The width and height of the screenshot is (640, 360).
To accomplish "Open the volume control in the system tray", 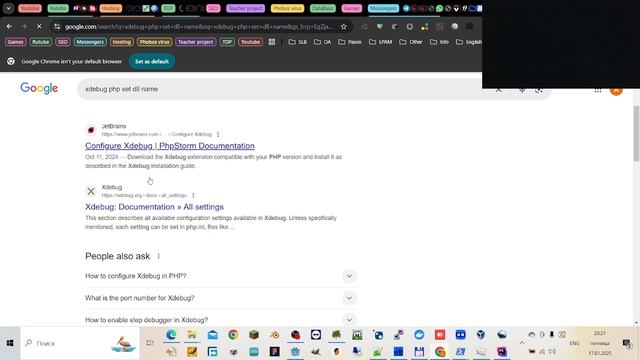I will point(552,351).
